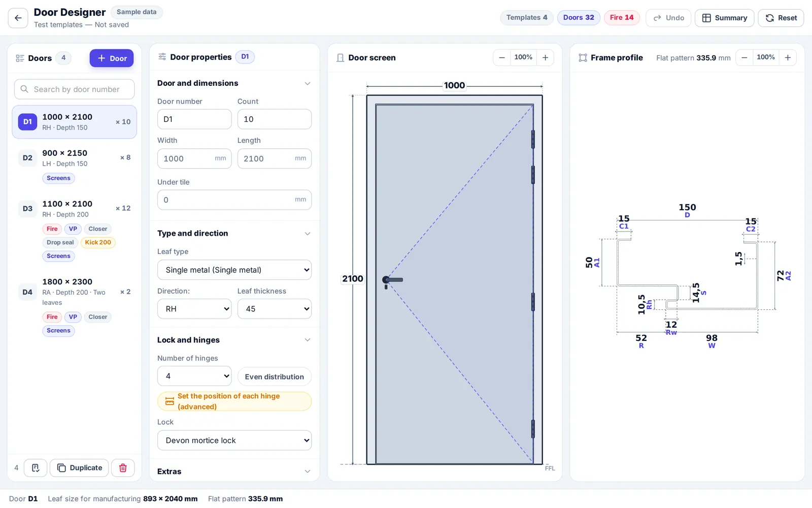Toggle the Fire 14 filter pill

tap(622, 18)
